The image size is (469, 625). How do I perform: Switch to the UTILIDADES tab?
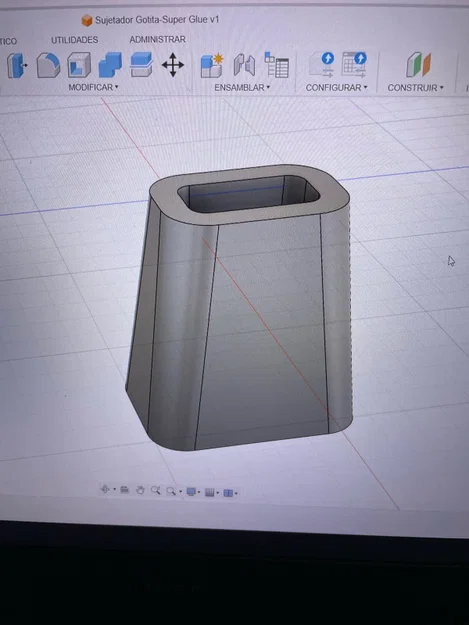pos(75,40)
